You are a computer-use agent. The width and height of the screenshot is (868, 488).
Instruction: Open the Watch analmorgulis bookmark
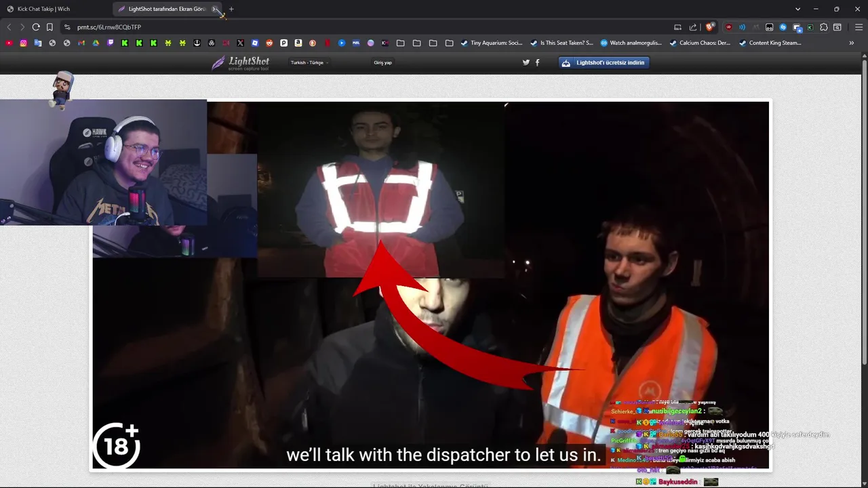point(631,43)
